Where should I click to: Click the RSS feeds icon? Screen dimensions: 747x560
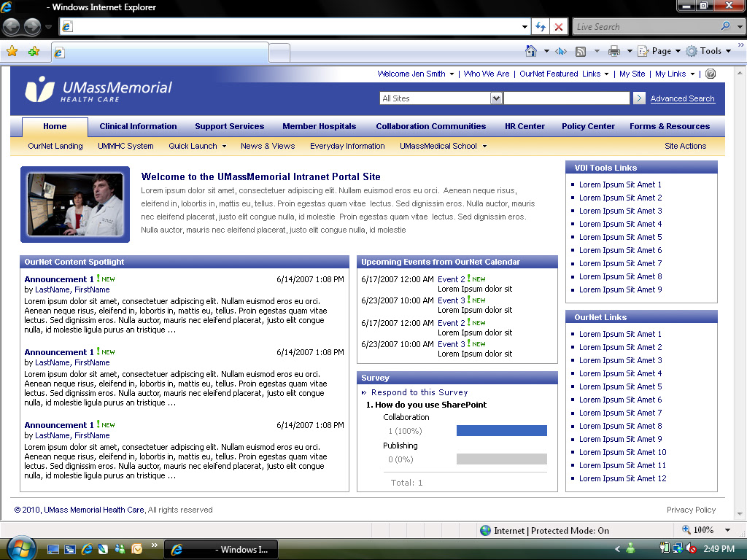coord(580,51)
